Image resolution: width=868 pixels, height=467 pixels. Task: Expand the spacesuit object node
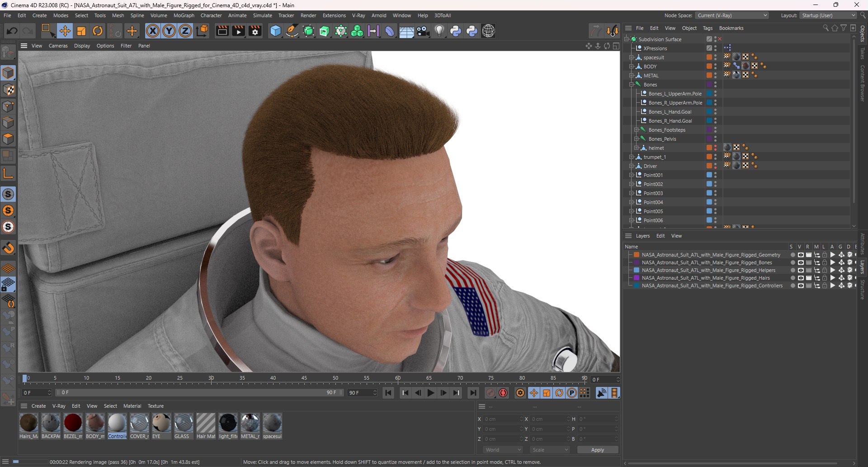click(x=632, y=57)
